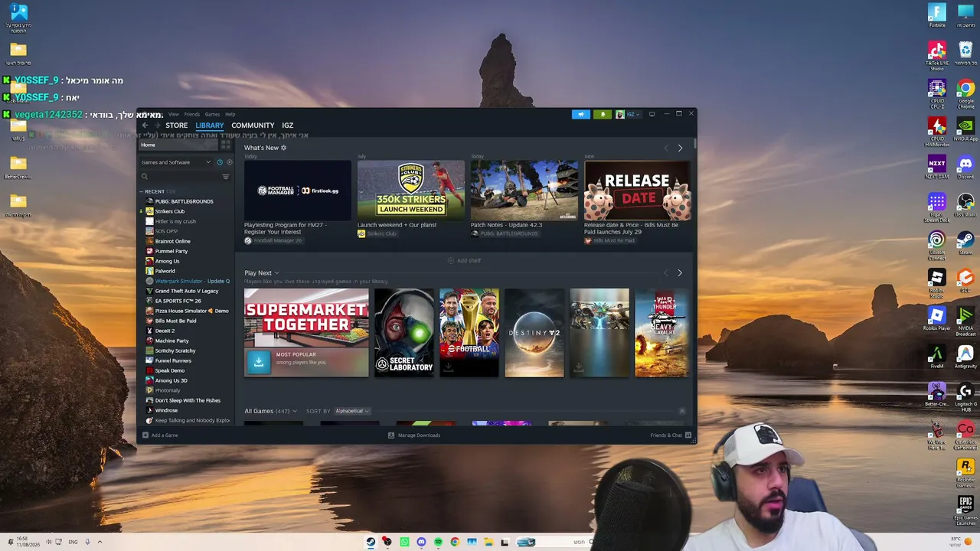Expand Play Next shelf options

(x=276, y=273)
